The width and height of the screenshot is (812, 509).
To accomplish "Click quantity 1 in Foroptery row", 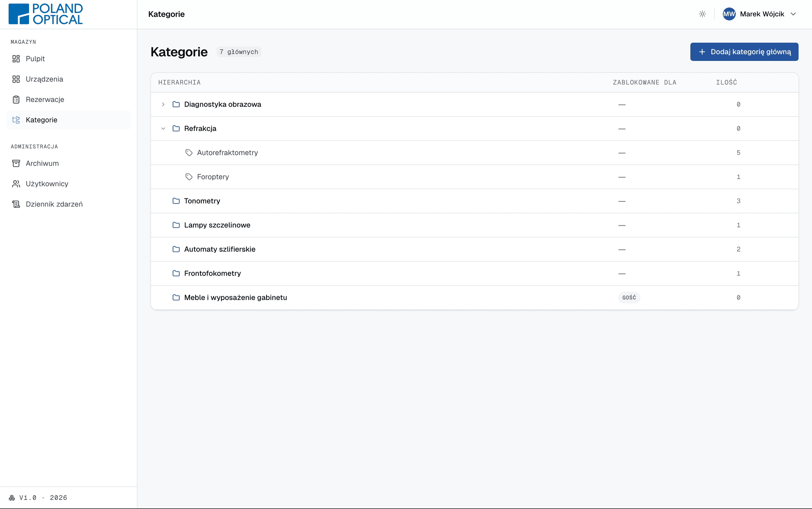I will (738, 177).
